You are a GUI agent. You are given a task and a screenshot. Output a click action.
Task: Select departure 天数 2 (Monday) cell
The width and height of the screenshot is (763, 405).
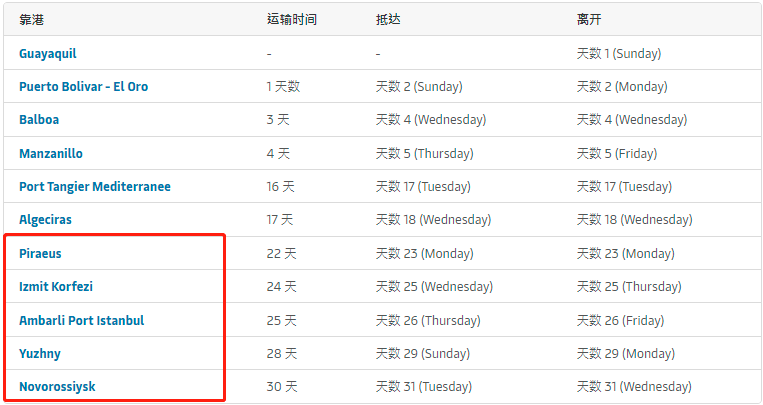(622, 87)
